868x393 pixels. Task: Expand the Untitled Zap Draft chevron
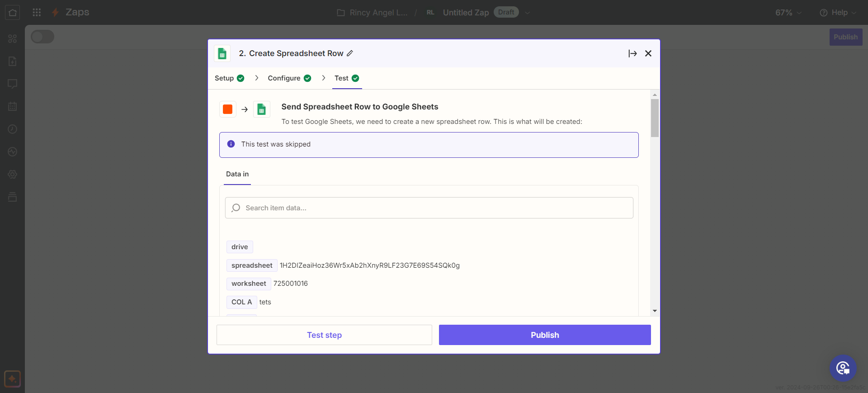[x=527, y=13]
